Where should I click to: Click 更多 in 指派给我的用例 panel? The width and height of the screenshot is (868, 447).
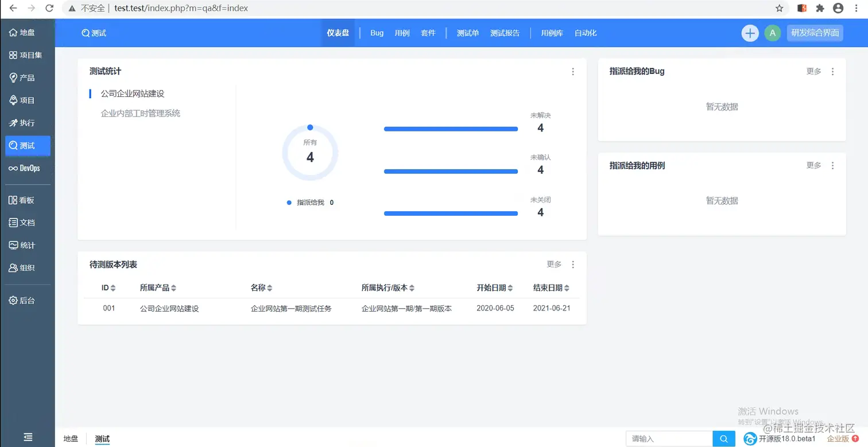(814, 166)
